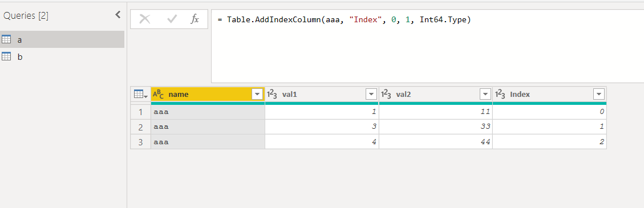Click 123 type icon of val2 column
Image resolution: width=644 pixels, height=208 pixels.
[386, 95]
